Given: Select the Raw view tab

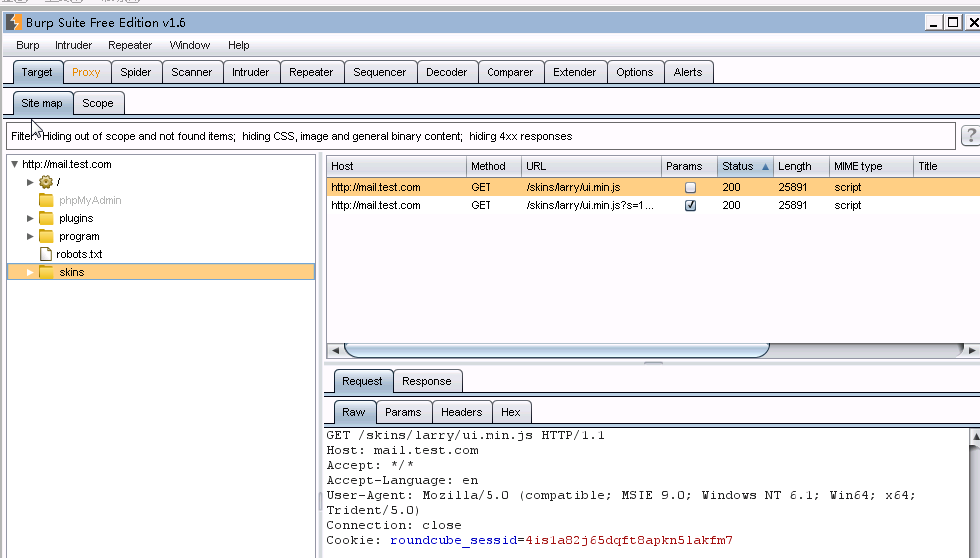Looking at the screenshot, I should coord(353,412).
